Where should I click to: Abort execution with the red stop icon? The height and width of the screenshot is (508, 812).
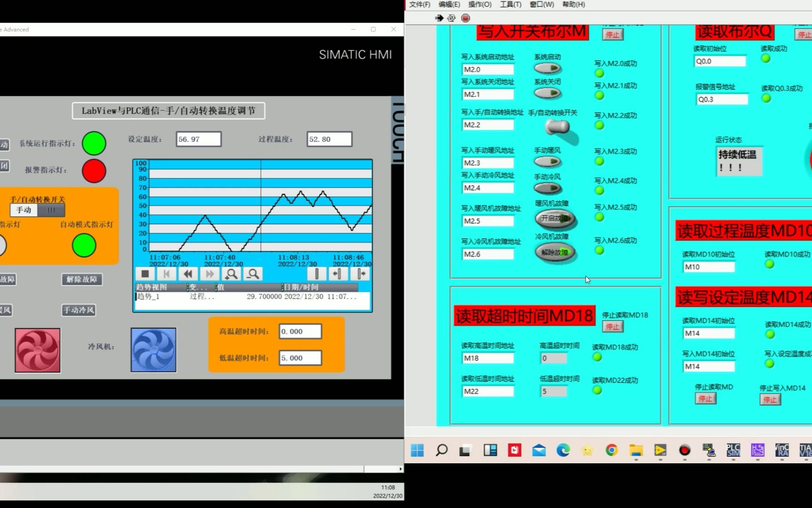pos(465,18)
